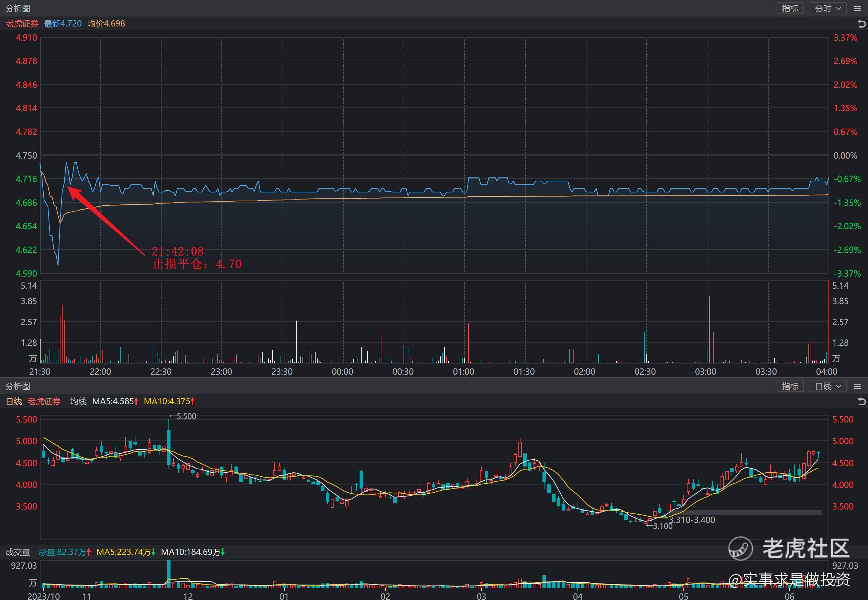
Task: Open the top panel hamburger menu
Action: pyautogui.click(x=857, y=8)
